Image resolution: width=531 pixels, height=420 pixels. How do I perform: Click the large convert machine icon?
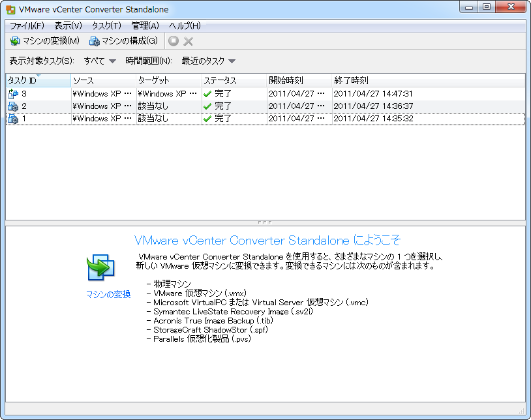point(100,267)
